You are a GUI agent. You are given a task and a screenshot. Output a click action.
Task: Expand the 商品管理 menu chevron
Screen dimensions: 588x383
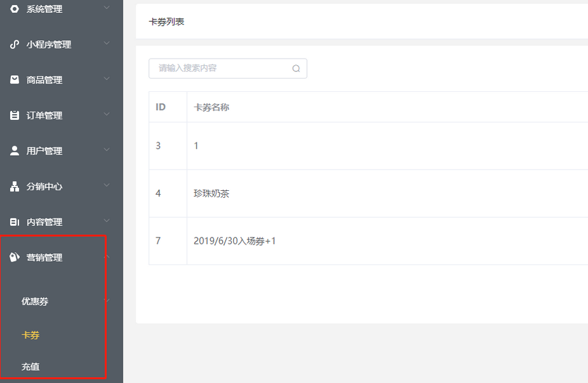pos(107,79)
